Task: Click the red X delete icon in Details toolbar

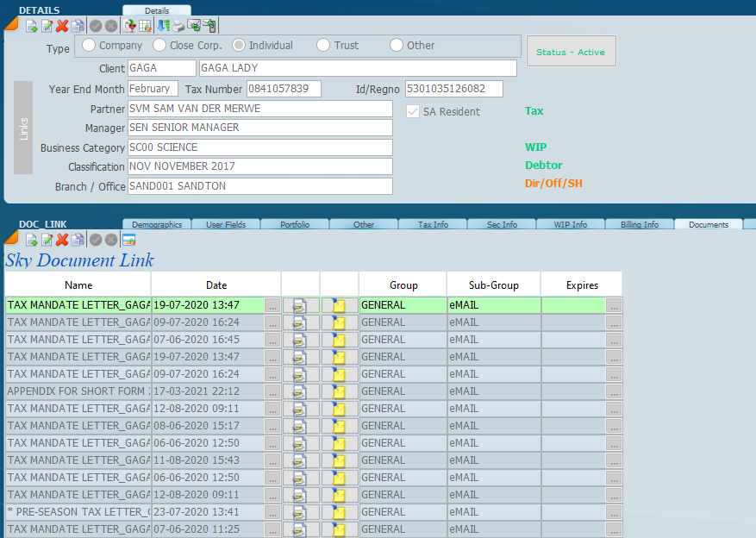Action: pyautogui.click(x=62, y=26)
